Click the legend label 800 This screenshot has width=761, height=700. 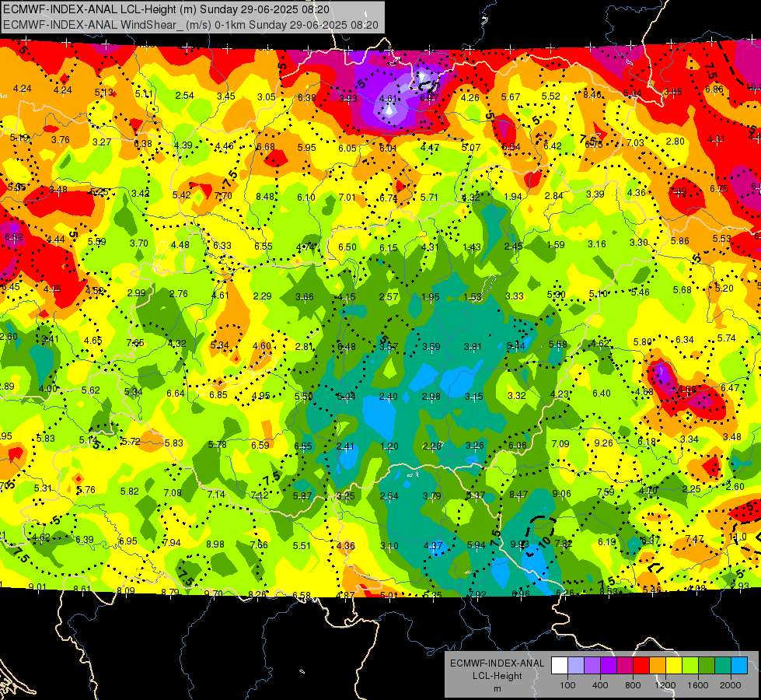tap(633, 685)
